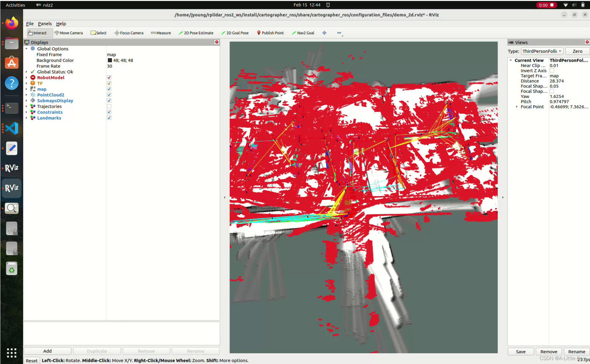This screenshot has width=590, height=364.
Task: Select the Nav2 Goal tool
Action: click(303, 32)
